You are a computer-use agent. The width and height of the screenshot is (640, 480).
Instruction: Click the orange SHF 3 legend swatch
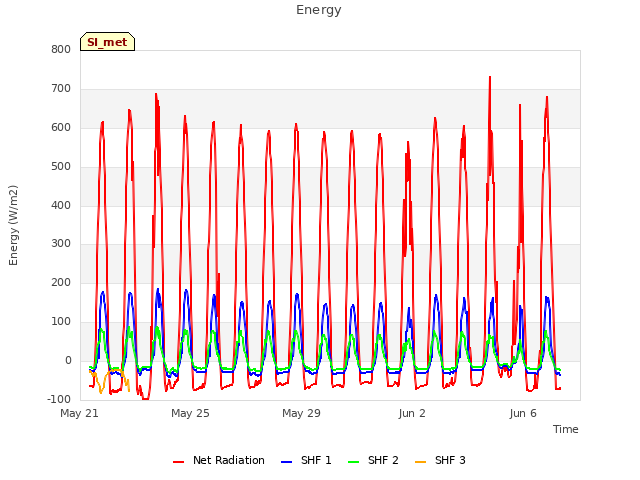420,462
